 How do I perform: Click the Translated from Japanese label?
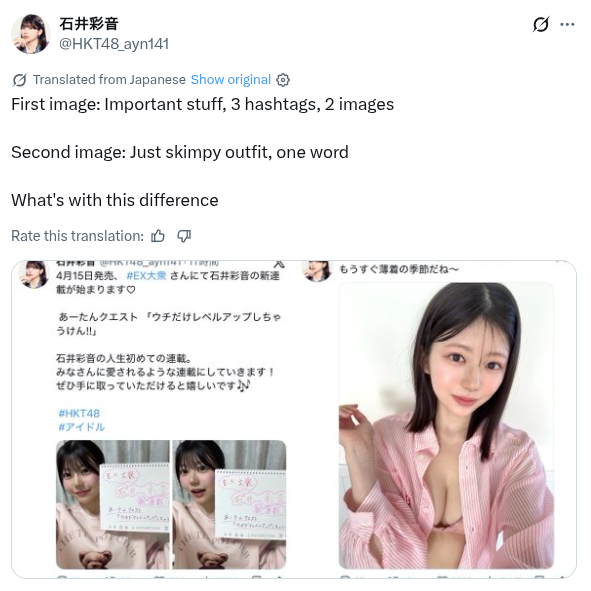109,80
